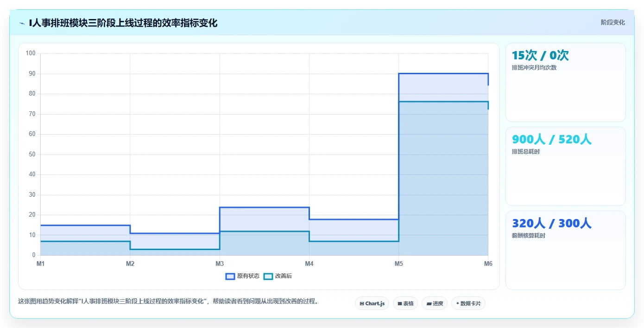Click the 进度 tag
Screen dimensions: 644x328
435,303
